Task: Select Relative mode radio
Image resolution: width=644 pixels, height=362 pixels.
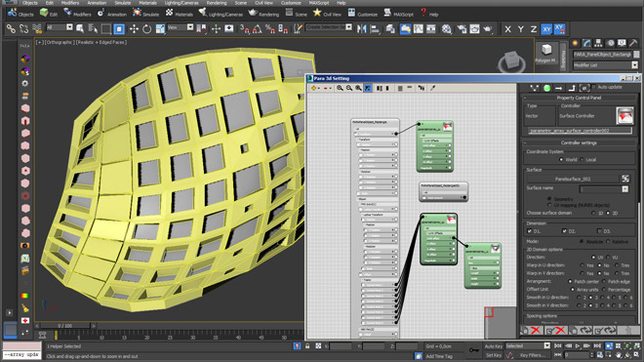Action: [x=608, y=242]
